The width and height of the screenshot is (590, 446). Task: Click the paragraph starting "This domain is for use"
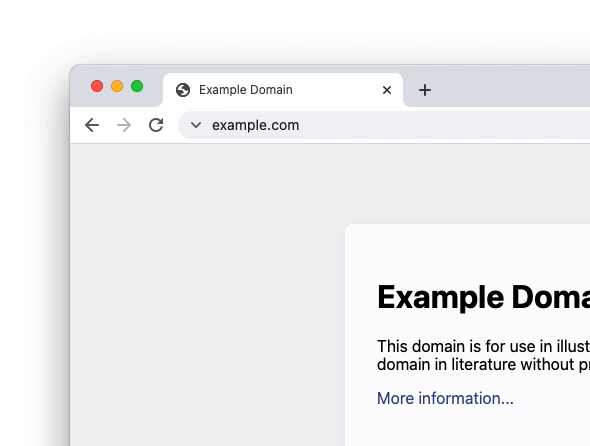click(484, 355)
